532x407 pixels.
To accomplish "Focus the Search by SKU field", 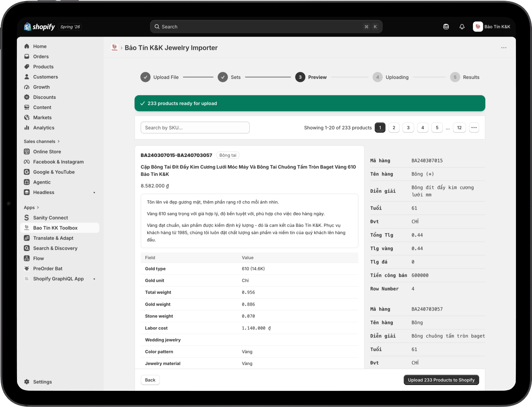I will click(x=195, y=128).
